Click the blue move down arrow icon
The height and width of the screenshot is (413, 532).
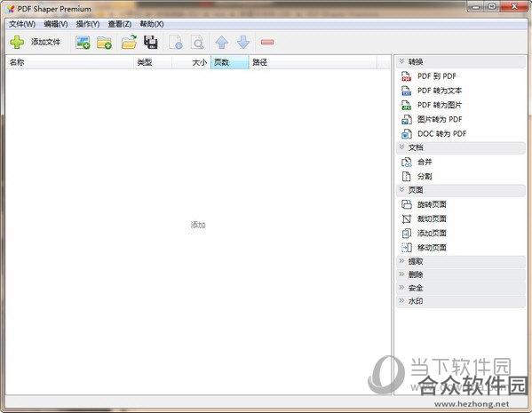tap(243, 43)
